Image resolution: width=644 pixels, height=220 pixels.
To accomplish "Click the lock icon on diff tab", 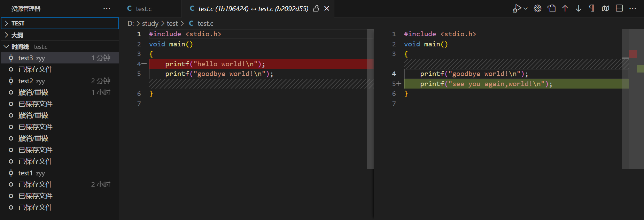I will point(316,8).
